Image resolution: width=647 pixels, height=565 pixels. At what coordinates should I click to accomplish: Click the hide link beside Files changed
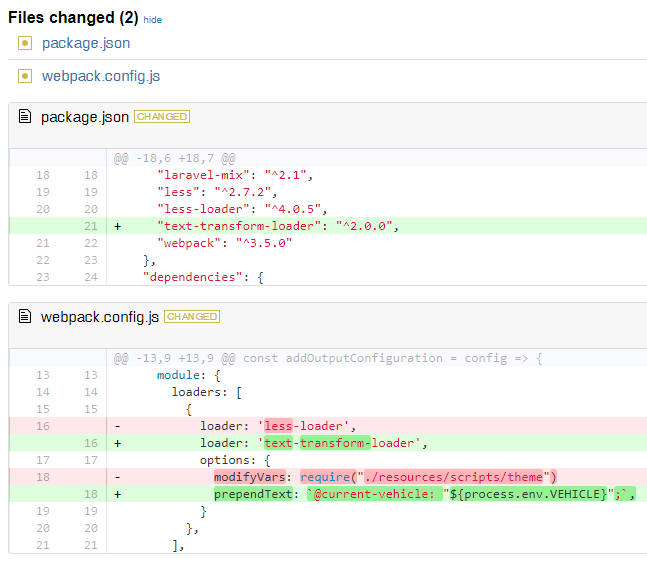point(152,20)
